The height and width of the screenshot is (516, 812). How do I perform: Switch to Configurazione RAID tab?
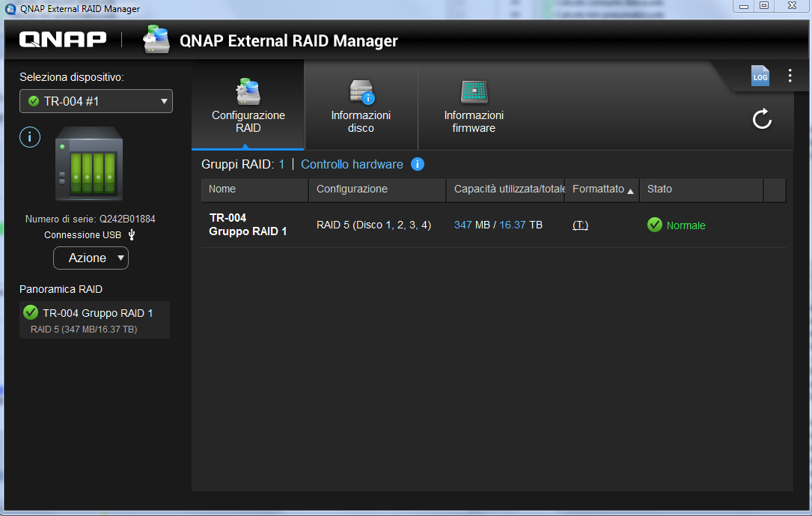pos(248,106)
